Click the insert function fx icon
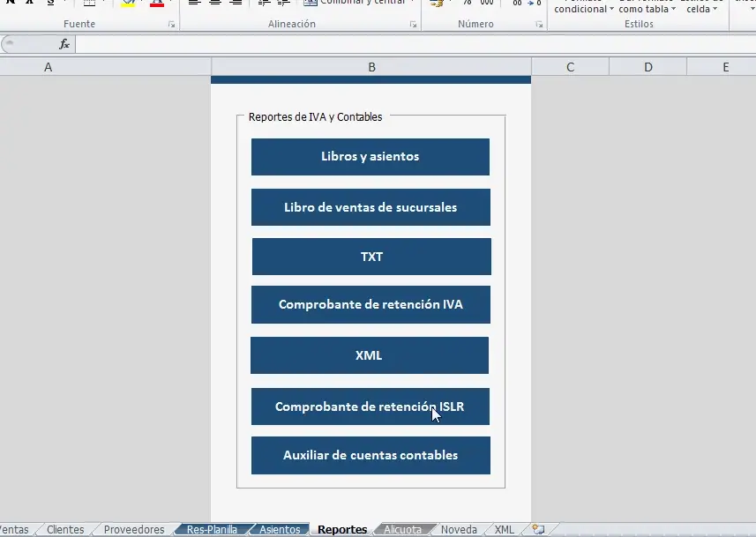756x537 pixels. tap(64, 44)
